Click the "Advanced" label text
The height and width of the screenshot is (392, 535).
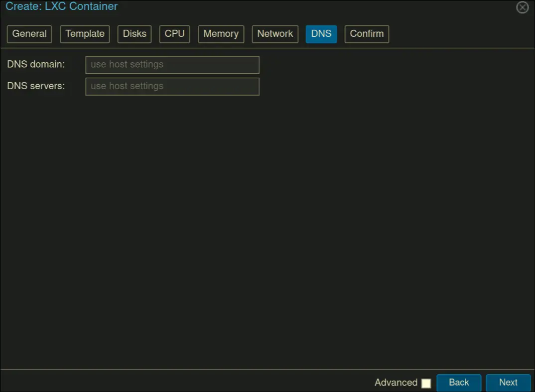tap(396, 383)
